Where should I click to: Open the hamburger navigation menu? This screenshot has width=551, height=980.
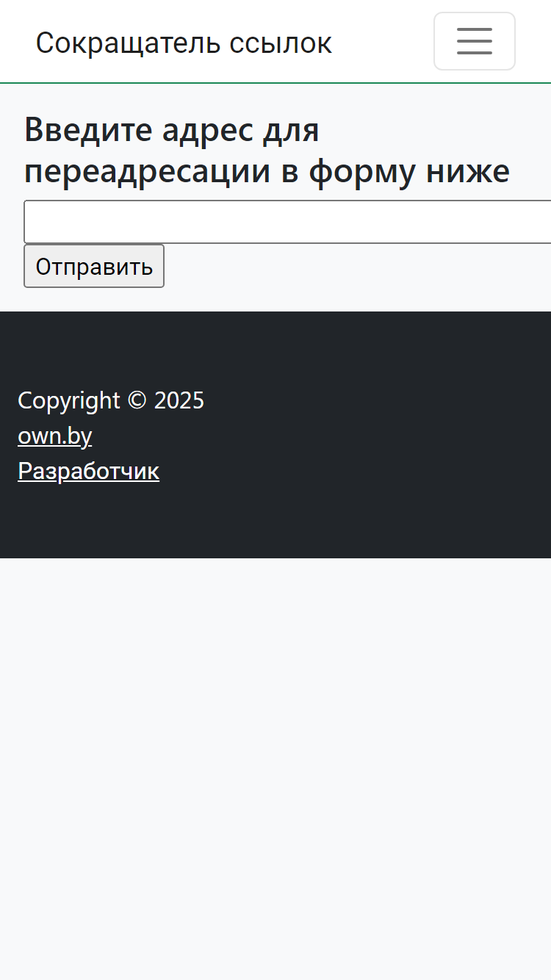(x=475, y=41)
